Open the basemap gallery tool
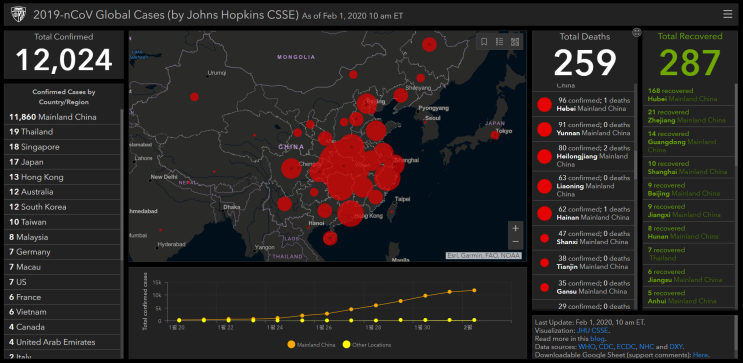This screenshot has height=363, width=743. [x=515, y=42]
